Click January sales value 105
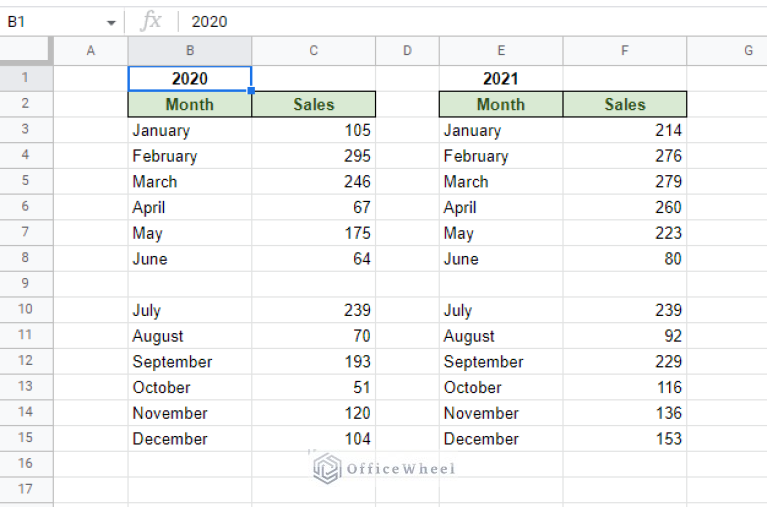 coord(314,130)
